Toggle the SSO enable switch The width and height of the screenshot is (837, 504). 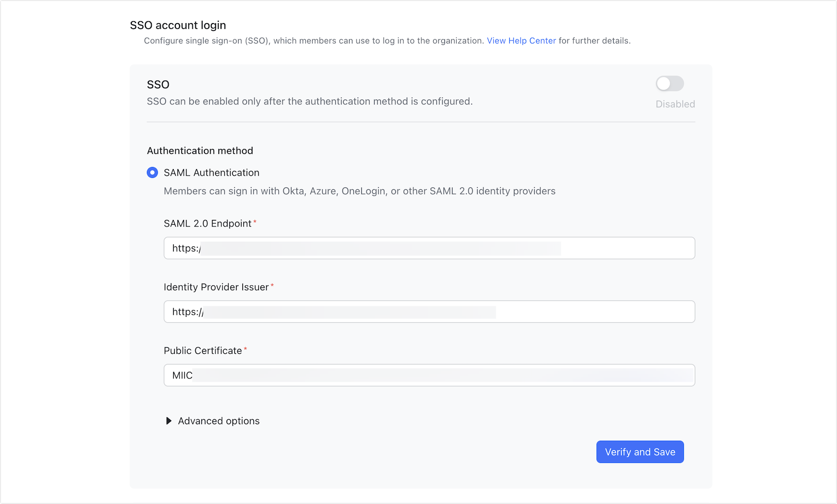point(670,84)
